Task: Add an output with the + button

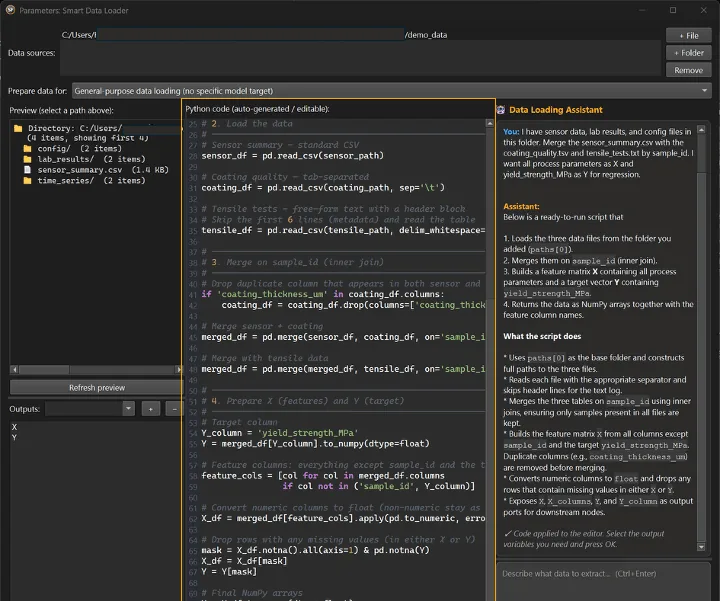Action: (x=151, y=409)
